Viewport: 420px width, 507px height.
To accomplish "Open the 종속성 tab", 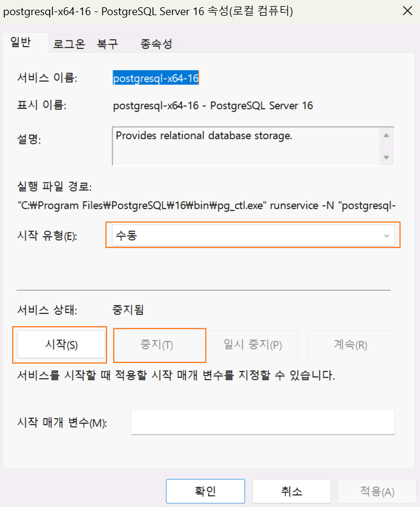I will pyautogui.click(x=156, y=44).
